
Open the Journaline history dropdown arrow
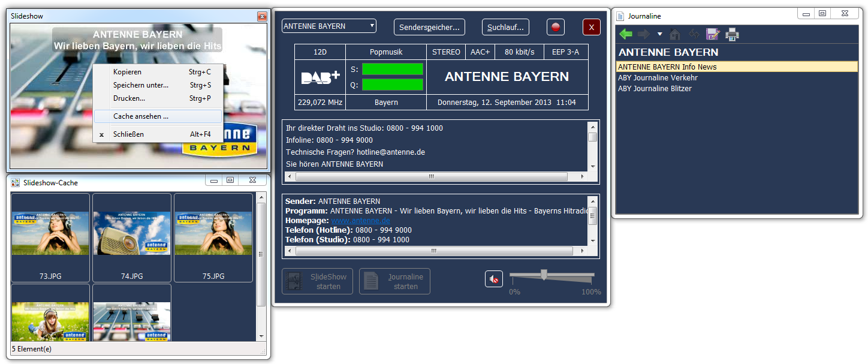(659, 34)
